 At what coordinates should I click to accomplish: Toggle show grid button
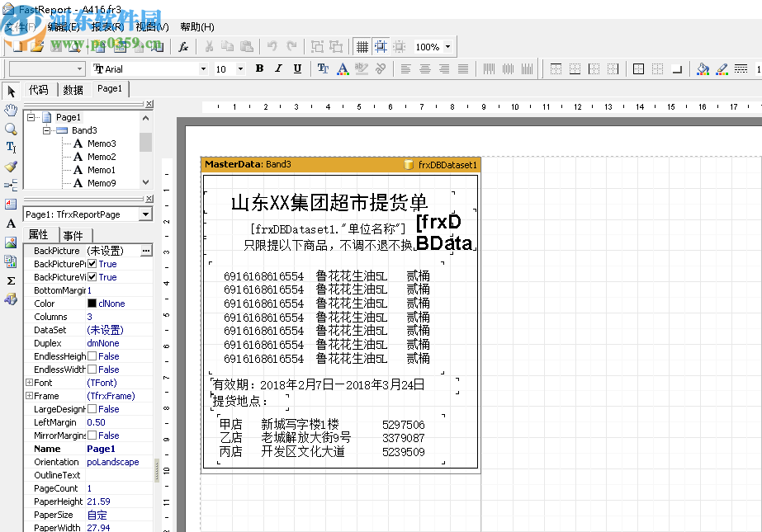pos(362,47)
